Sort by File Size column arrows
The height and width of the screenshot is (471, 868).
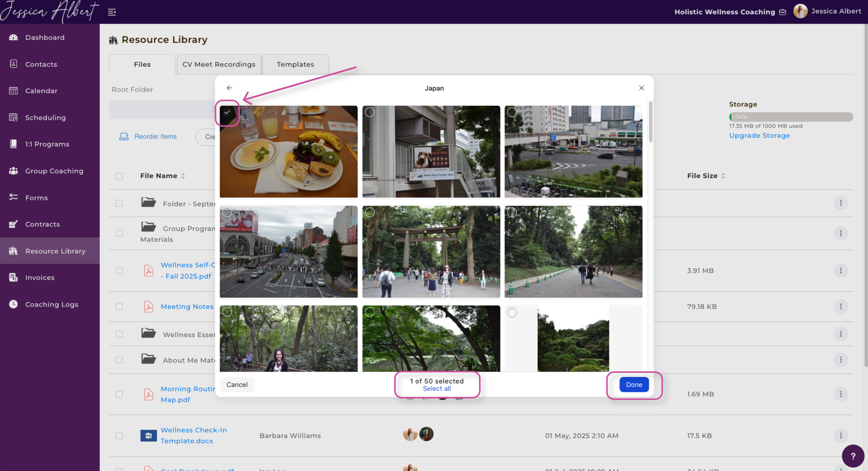point(723,176)
